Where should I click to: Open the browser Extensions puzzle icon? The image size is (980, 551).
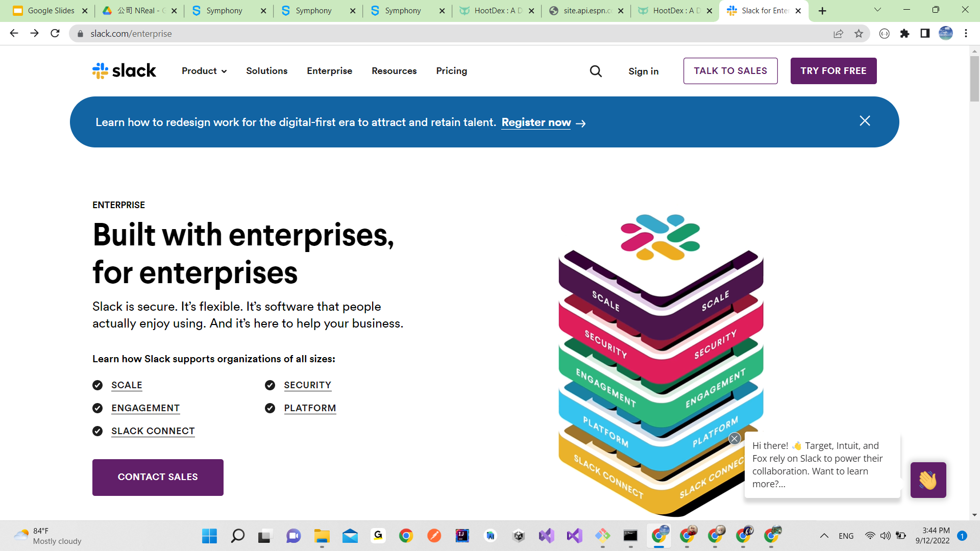(x=905, y=34)
